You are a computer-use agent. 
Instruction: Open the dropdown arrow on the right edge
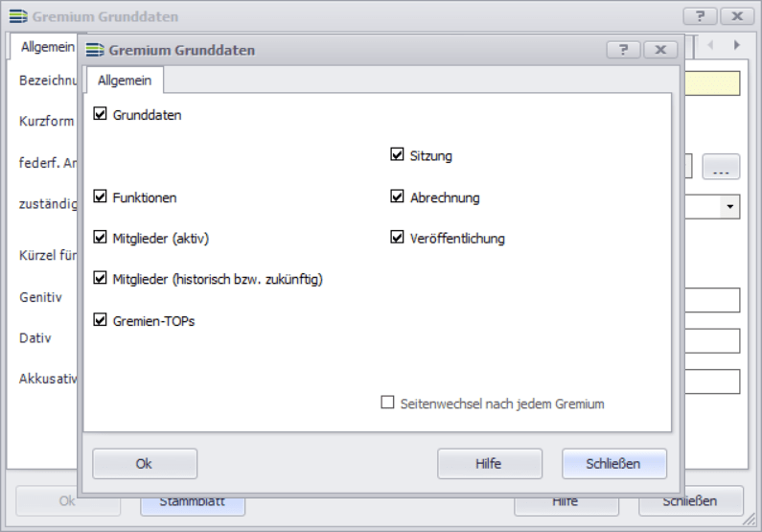click(x=729, y=206)
